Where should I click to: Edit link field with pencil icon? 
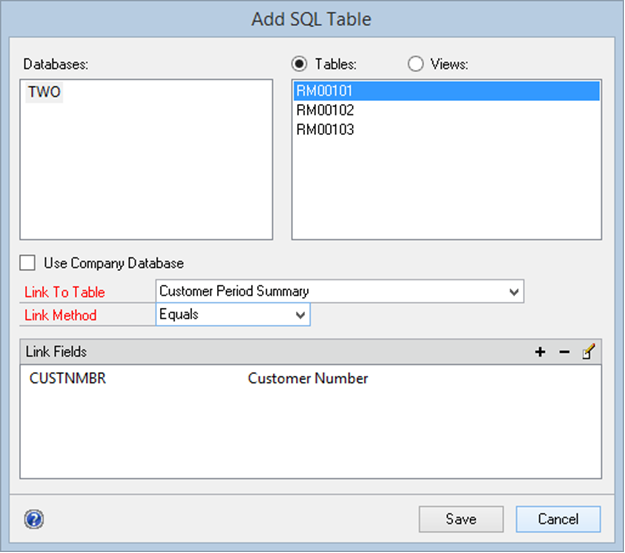[588, 352]
